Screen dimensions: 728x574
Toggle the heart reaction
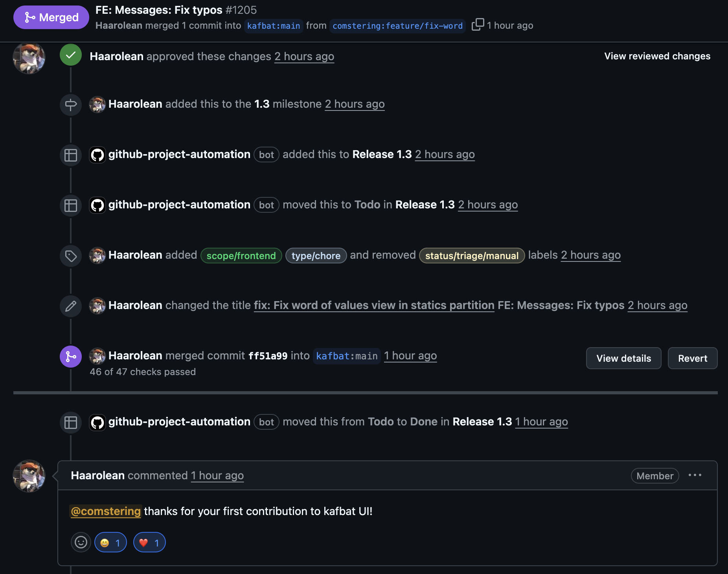(x=149, y=543)
